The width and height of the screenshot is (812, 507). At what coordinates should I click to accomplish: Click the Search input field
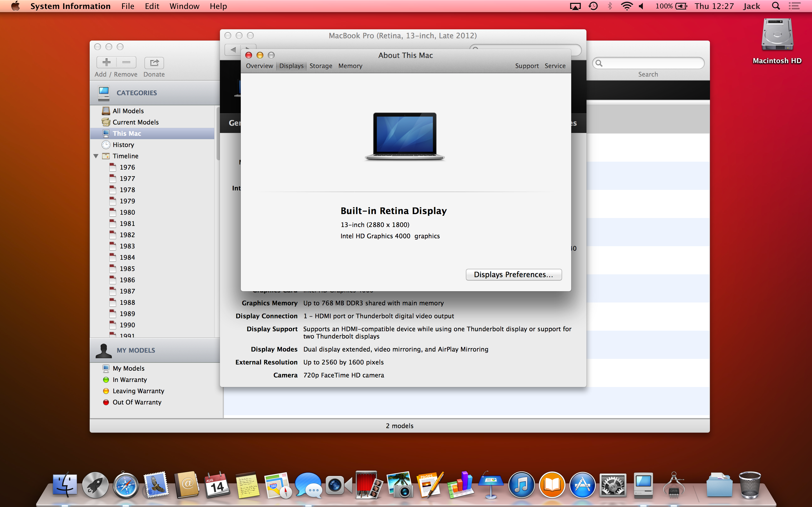[x=651, y=63]
